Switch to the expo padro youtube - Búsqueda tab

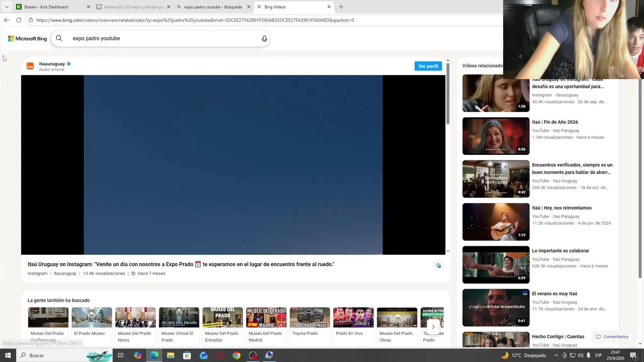[213, 7]
